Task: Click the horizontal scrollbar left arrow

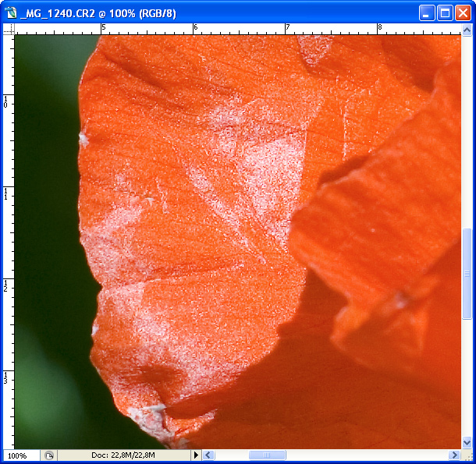Action: [208, 455]
